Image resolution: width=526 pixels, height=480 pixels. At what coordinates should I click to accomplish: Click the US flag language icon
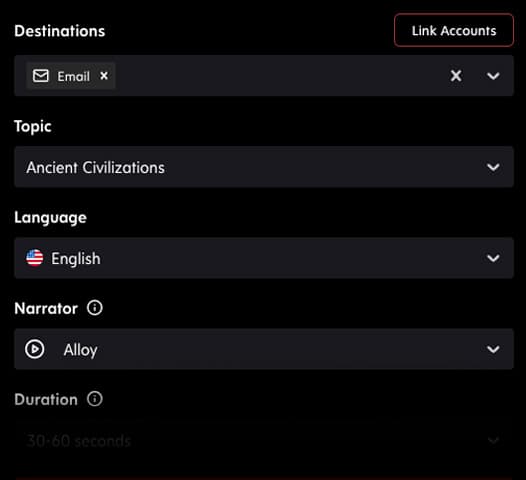(35, 258)
